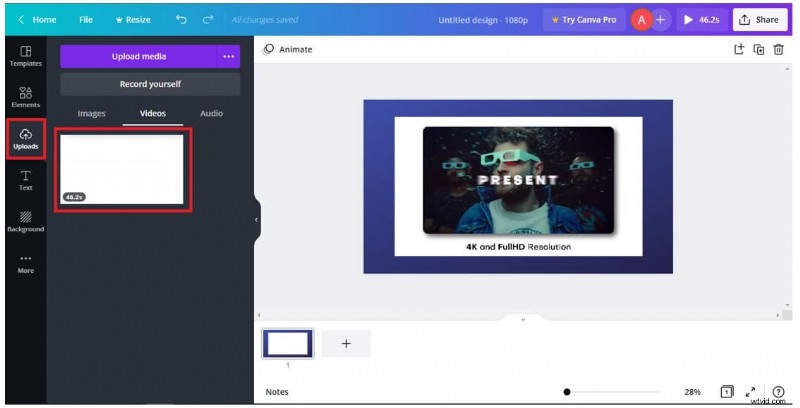Viewport: 800px width, 408px height.
Task: Add a new page icon above canvas
Action: click(x=739, y=49)
